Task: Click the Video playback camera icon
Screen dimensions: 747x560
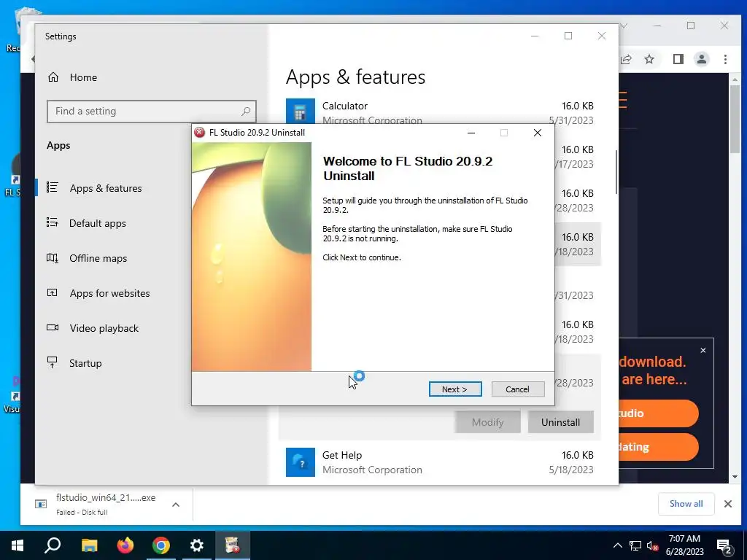Action: pos(53,327)
